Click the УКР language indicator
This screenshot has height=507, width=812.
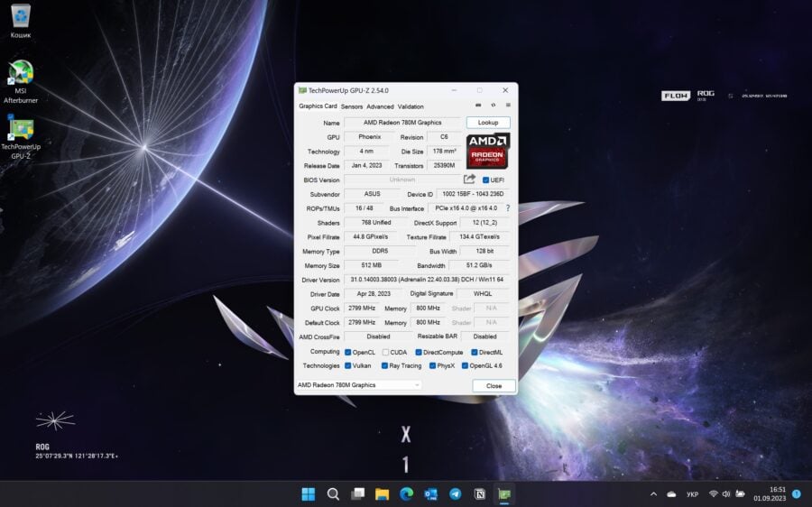[692, 494]
